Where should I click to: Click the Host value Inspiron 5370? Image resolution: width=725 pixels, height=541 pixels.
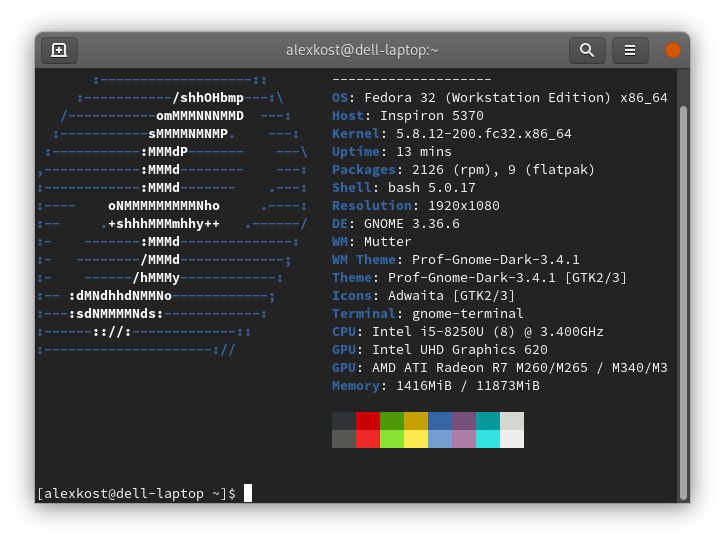(x=431, y=116)
